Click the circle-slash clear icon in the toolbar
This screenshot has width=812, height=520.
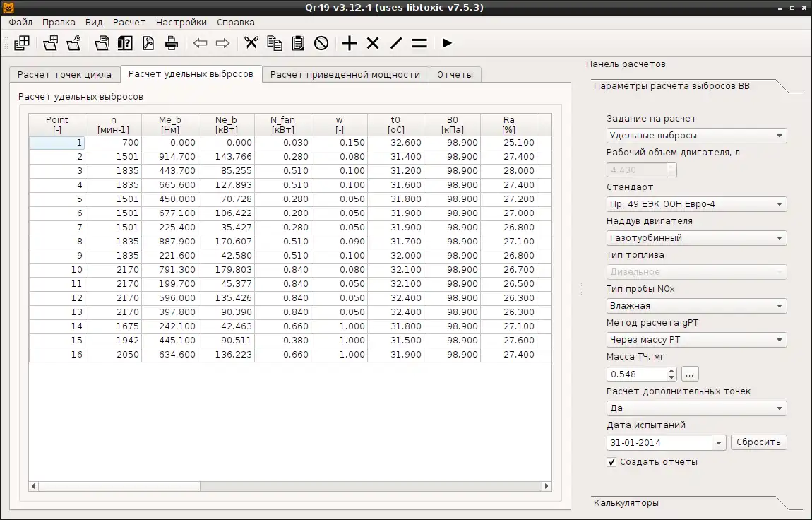(x=321, y=43)
